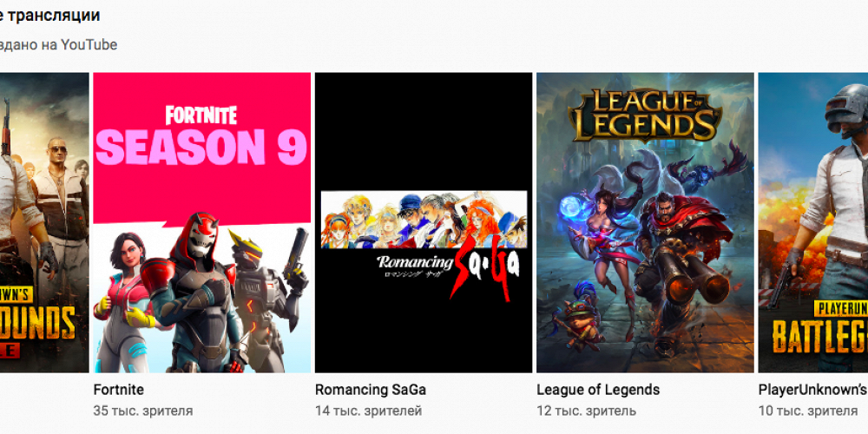Select the 12 тыс. зритель viewer count
This screenshot has height=434, width=868.
click(x=586, y=411)
